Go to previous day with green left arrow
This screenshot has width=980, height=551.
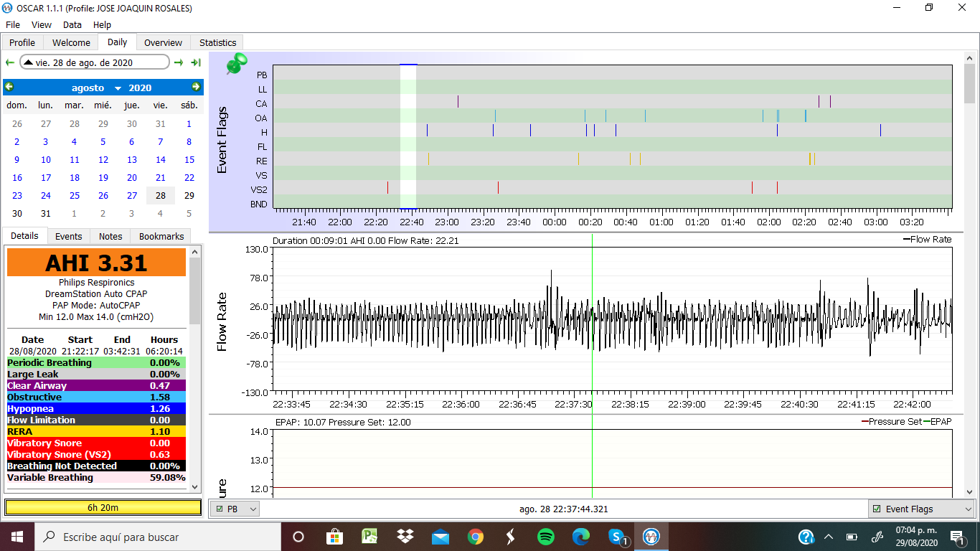(10, 62)
